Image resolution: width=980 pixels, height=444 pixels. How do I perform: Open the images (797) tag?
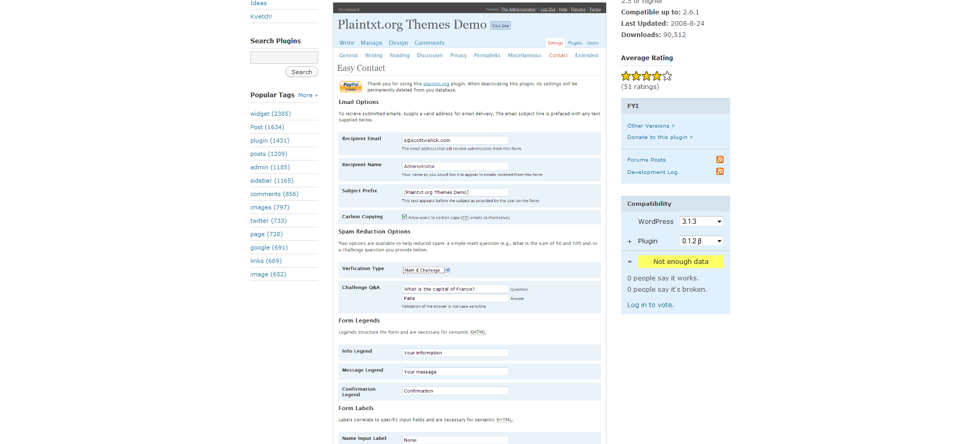(x=270, y=207)
